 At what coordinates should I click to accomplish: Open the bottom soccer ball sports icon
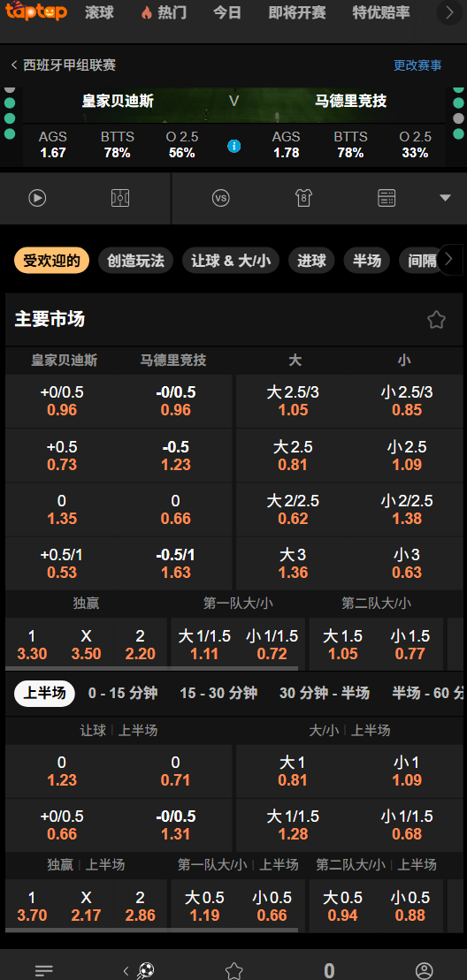pos(145,970)
